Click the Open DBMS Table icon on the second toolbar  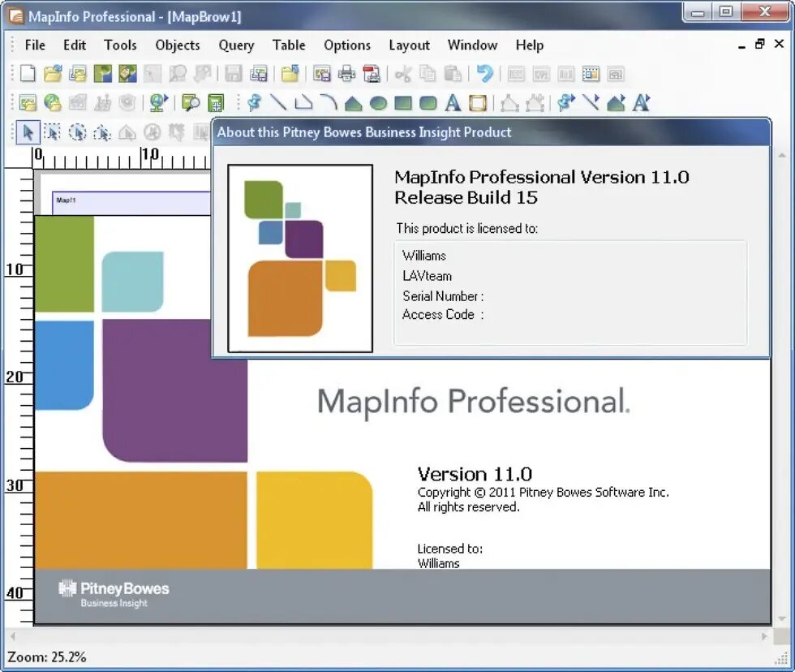28,103
